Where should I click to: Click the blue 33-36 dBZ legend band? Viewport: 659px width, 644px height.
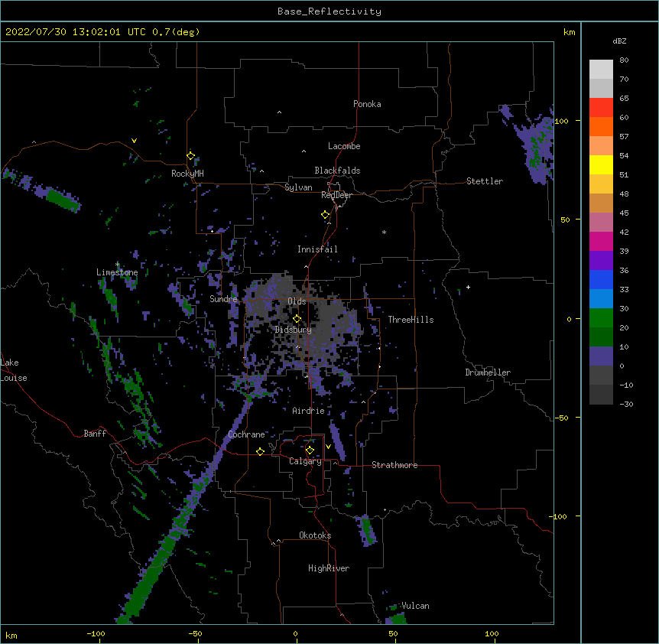pyautogui.click(x=601, y=279)
